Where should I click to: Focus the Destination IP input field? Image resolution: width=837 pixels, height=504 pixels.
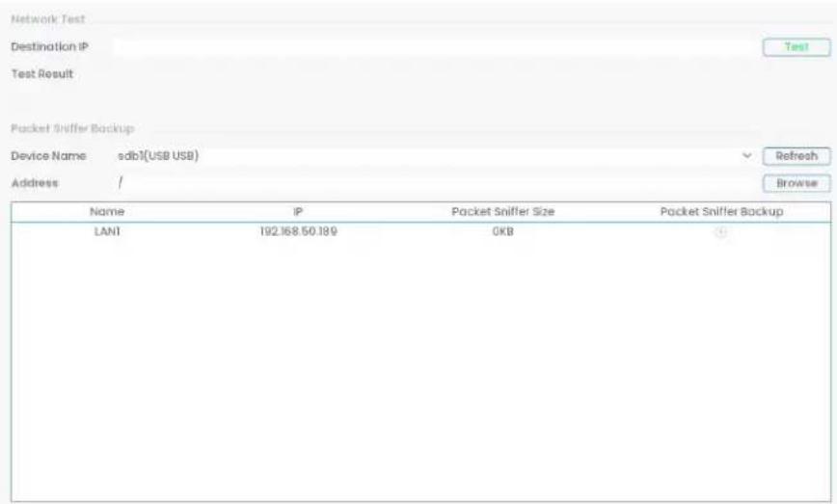pyautogui.click(x=436, y=47)
